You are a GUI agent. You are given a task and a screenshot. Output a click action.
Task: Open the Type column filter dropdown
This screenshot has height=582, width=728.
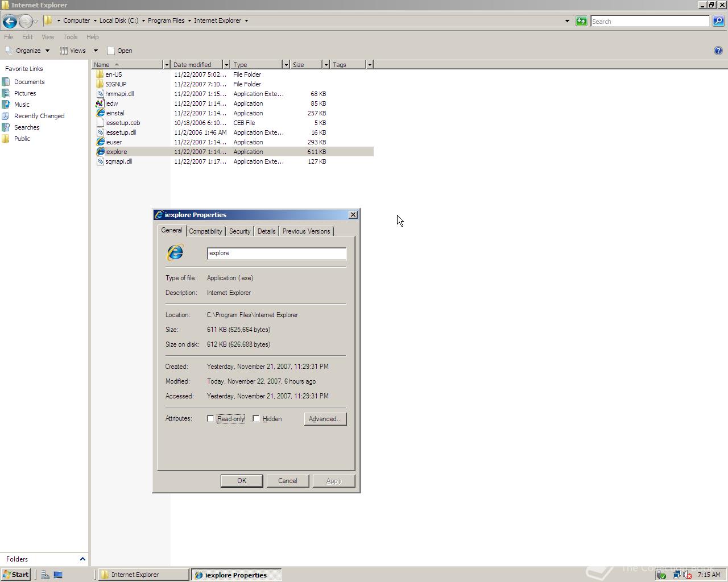click(286, 65)
